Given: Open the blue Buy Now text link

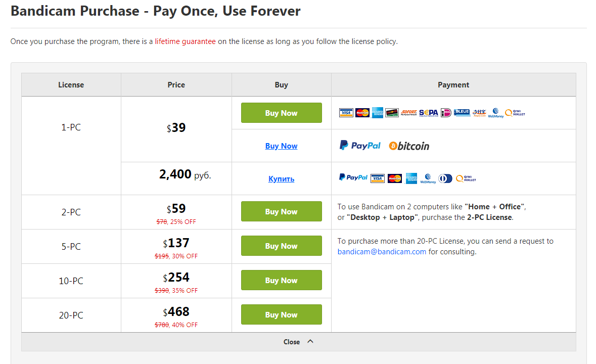Looking at the screenshot, I should (x=281, y=146).
